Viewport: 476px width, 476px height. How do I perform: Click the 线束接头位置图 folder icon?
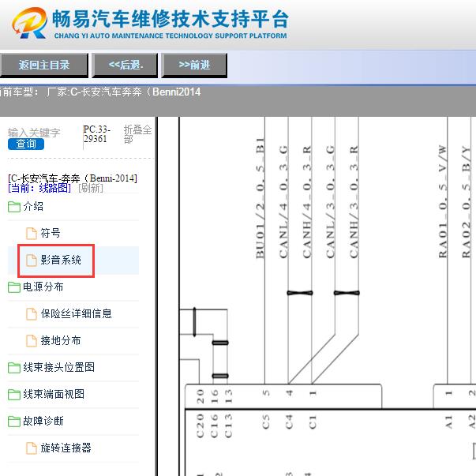tap(14, 368)
